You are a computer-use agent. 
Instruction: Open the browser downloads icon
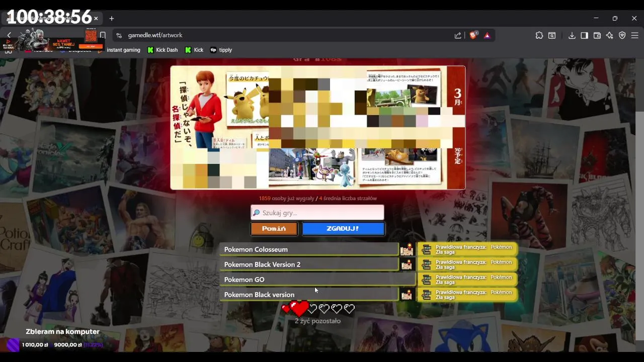tap(572, 35)
